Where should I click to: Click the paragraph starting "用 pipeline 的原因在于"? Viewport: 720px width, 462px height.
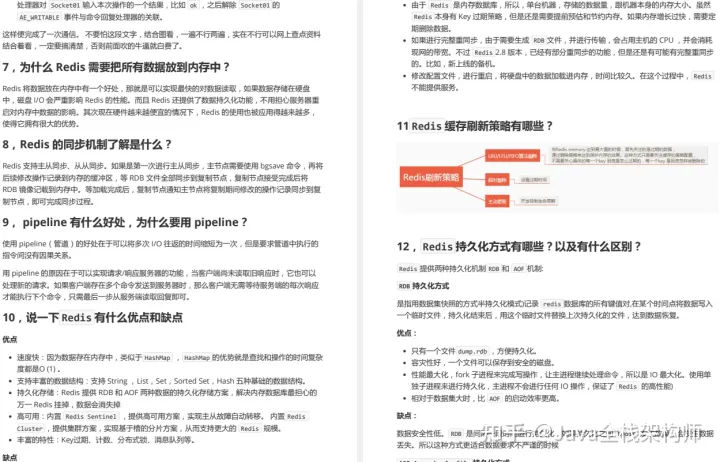coord(161,285)
